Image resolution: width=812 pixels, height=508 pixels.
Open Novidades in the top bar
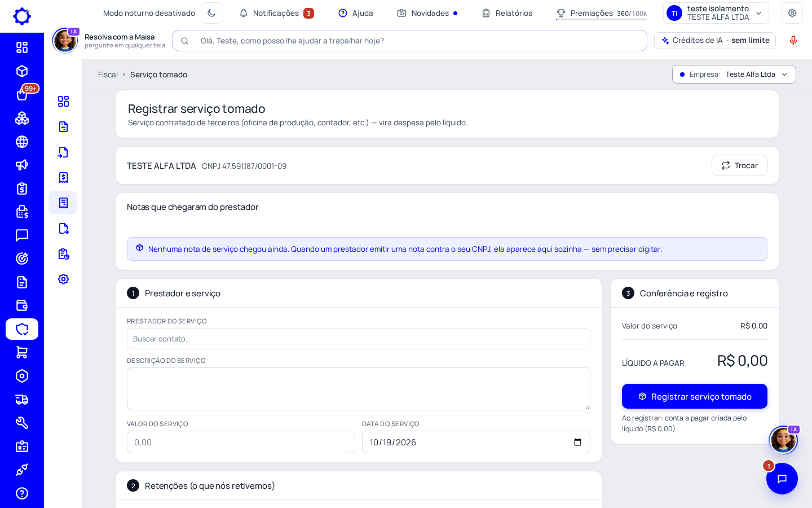pos(427,13)
